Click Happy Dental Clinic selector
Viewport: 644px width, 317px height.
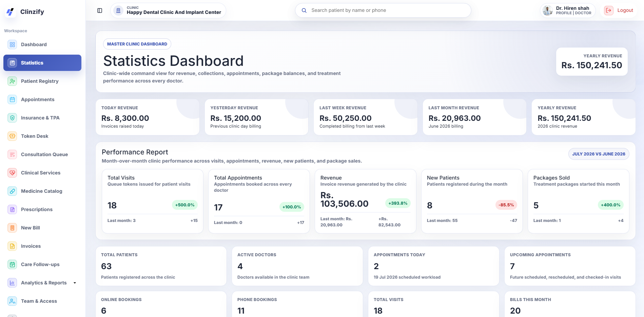[x=168, y=11]
